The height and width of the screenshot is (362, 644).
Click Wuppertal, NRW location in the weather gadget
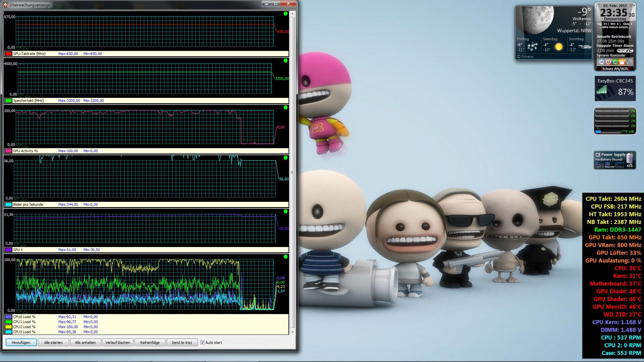(574, 30)
